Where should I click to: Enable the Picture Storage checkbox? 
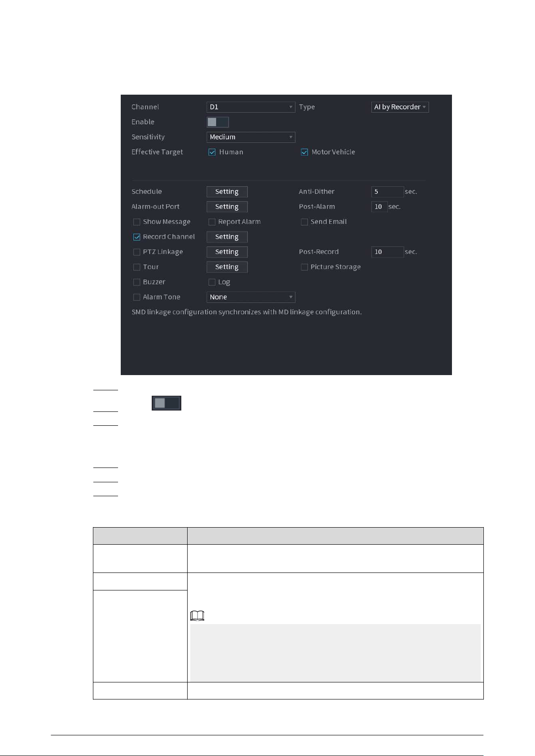[304, 267]
